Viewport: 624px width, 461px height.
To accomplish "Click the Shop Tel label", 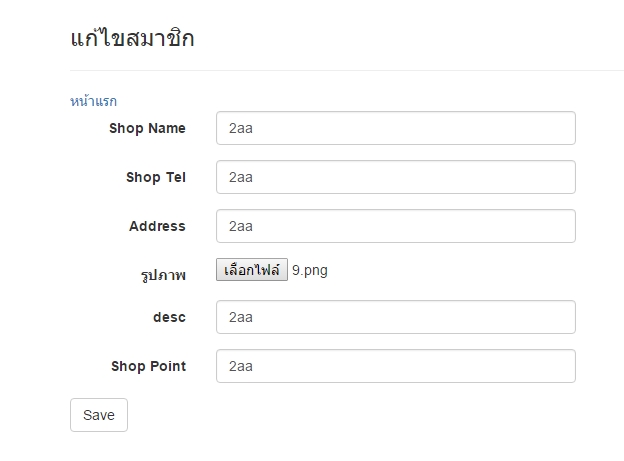I will pos(155,177).
